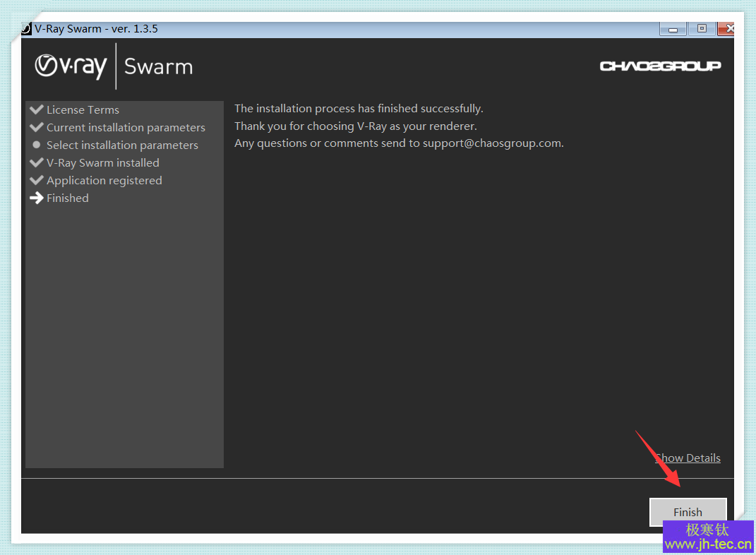The height and width of the screenshot is (555, 756).
Task: Select the License Terms step
Action: click(83, 110)
